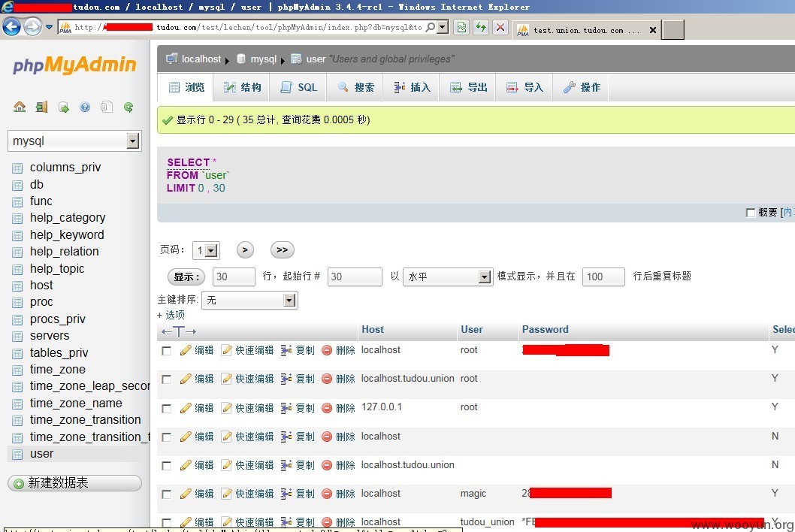
Task: Jump to last page with >> button
Action: [282, 249]
